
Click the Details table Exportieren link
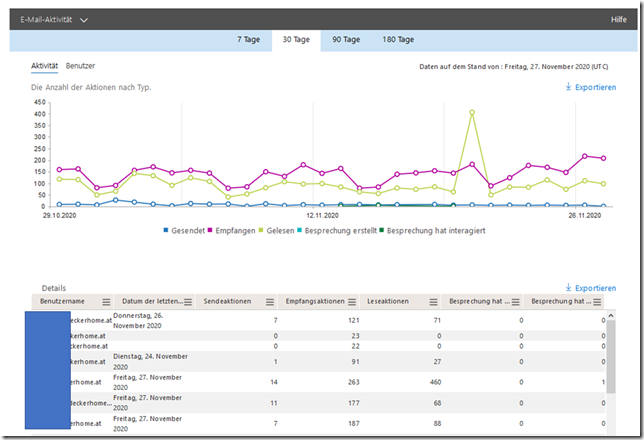(x=591, y=288)
